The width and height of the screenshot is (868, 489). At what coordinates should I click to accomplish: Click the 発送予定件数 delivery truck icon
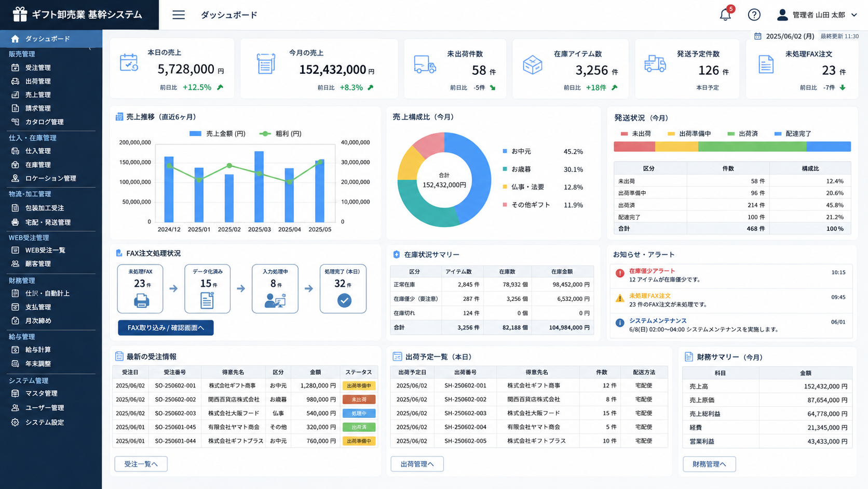pyautogui.click(x=655, y=64)
